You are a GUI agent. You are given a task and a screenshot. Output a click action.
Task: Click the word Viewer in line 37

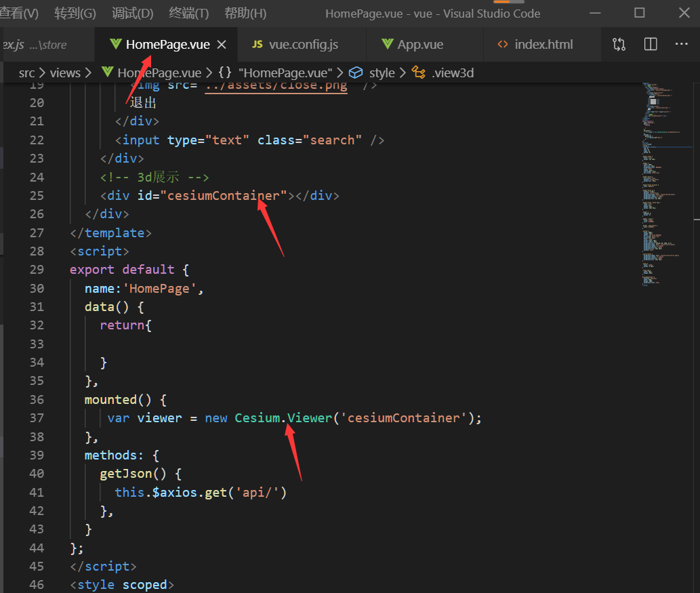310,418
